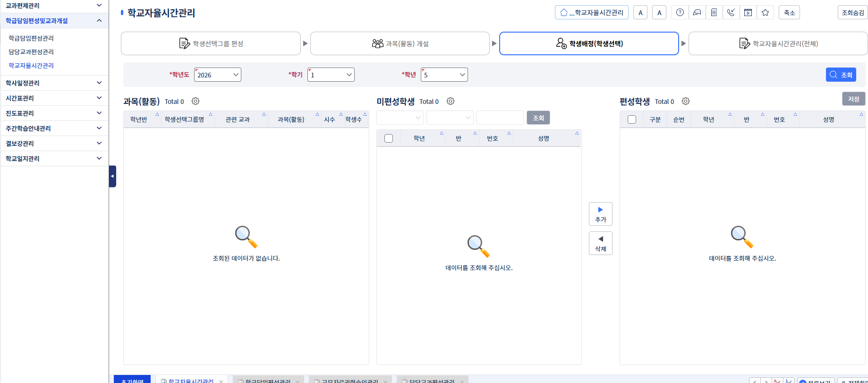
Task: Expand the 주간학습안내관리 sidebar menu
Action: (x=54, y=128)
